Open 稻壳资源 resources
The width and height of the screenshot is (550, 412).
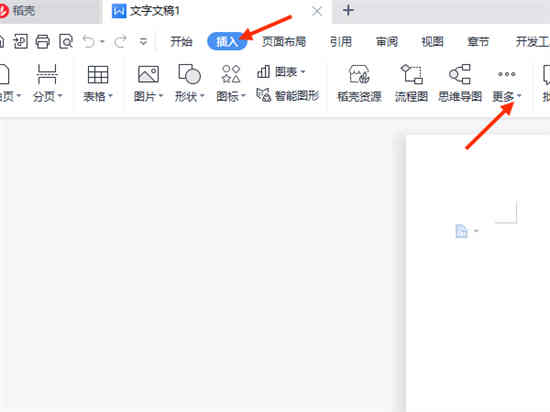[359, 83]
